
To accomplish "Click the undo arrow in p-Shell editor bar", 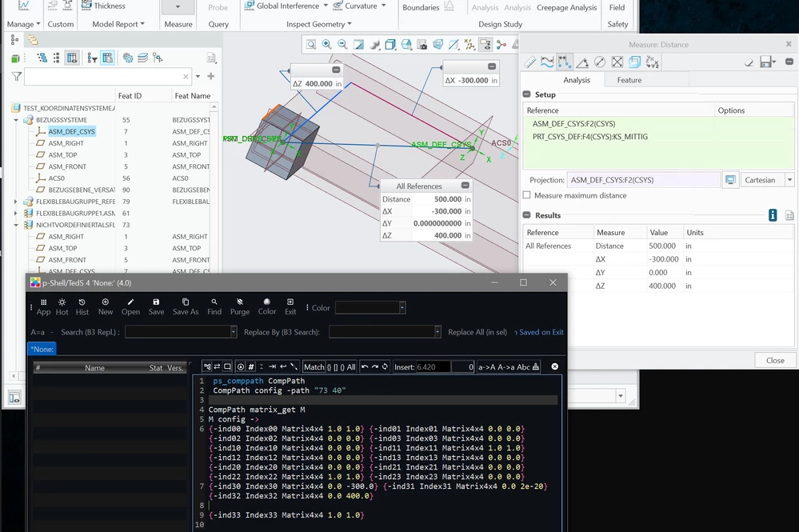I will (x=365, y=366).
